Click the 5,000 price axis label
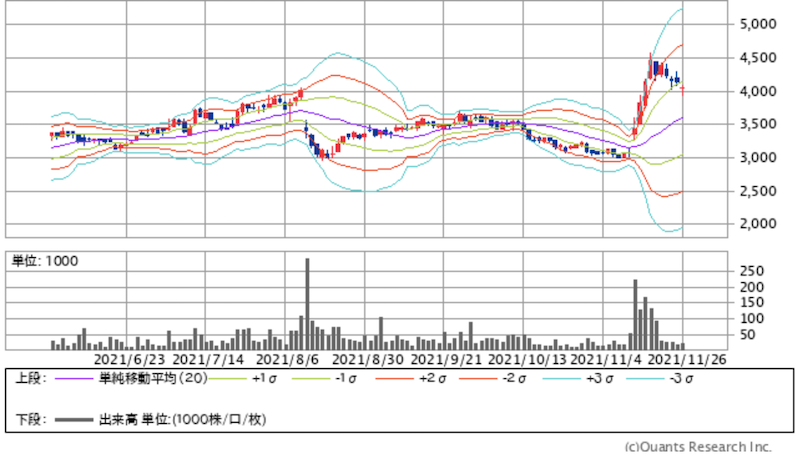Viewport: 800px width, 456px height. (758, 24)
